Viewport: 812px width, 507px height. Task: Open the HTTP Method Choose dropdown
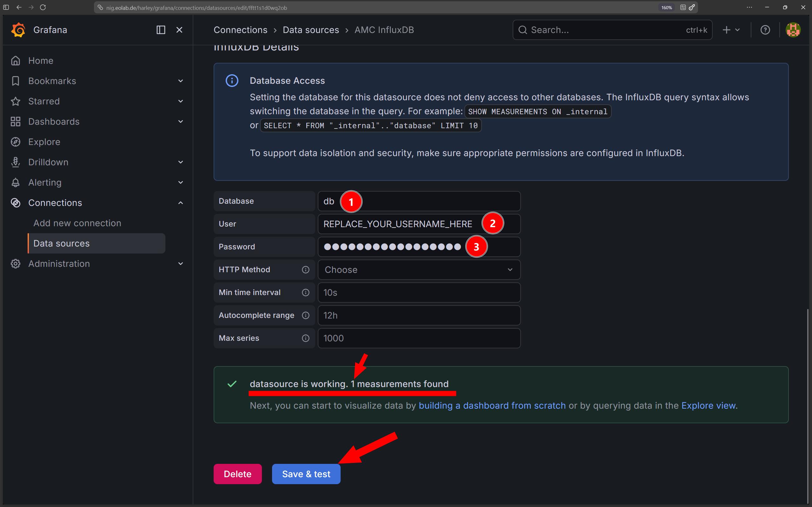tap(419, 270)
